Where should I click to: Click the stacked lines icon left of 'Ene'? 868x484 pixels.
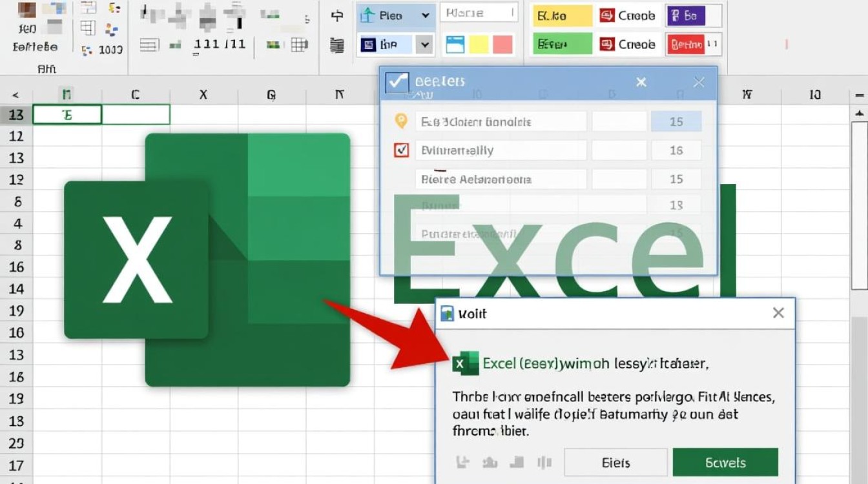coord(336,45)
